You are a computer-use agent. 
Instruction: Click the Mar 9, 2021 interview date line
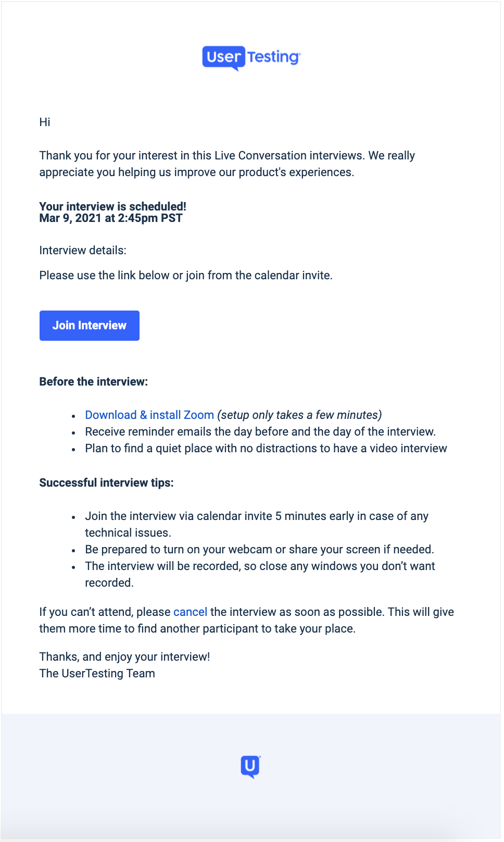click(x=111, y=218)
